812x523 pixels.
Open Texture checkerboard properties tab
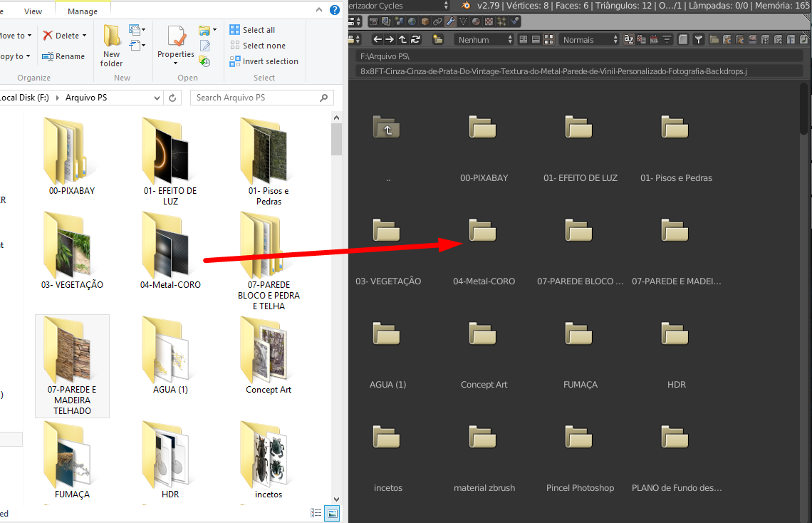click(x=489, y=21)
